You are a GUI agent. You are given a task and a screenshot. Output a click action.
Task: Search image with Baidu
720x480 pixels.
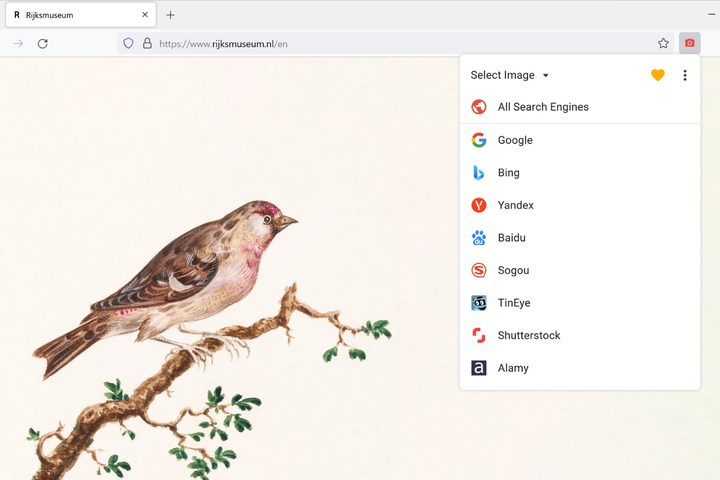pyautogui.click(x=579, y=238)
